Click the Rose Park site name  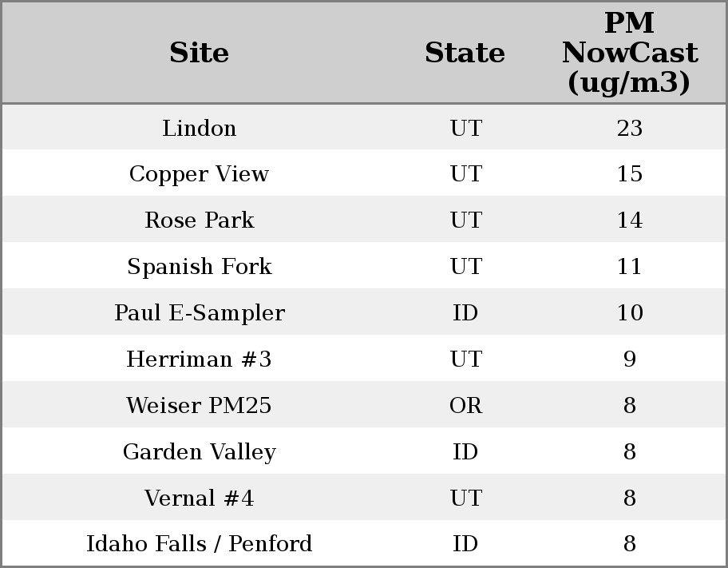[199, 220]
